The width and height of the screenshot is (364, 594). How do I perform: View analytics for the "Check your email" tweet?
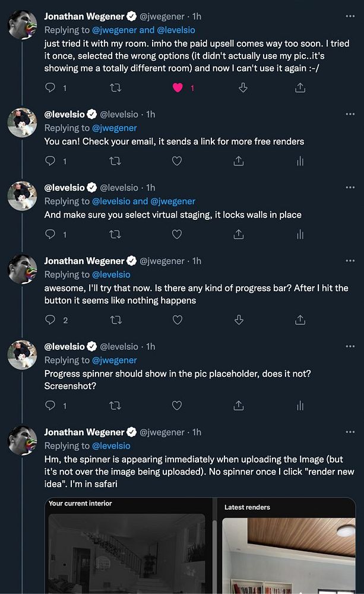(300, 161)
